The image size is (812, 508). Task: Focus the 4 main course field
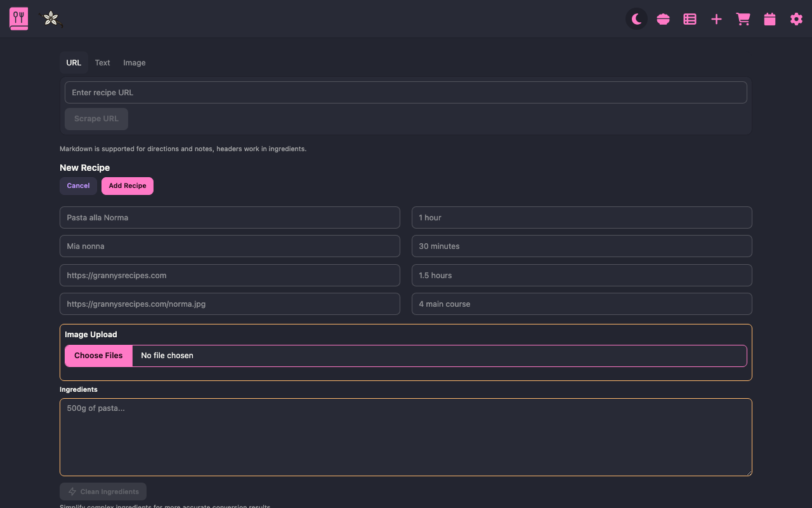582,304
